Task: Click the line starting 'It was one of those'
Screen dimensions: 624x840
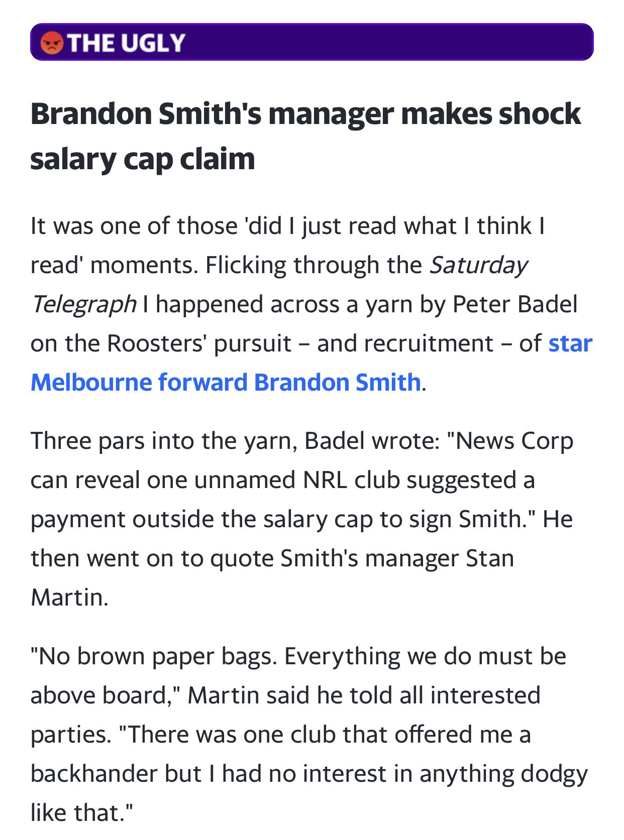Action: pyautogui.click(x=288, y=226)
